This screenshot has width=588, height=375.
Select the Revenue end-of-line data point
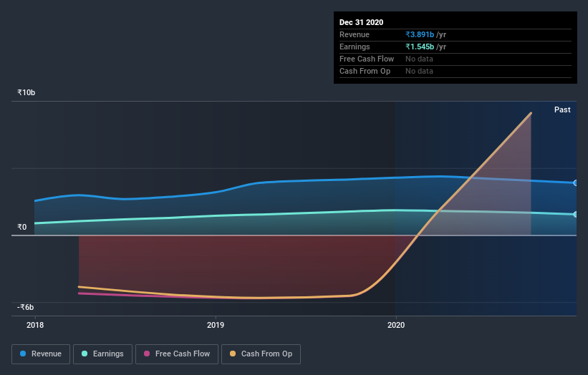coord(575,182)
